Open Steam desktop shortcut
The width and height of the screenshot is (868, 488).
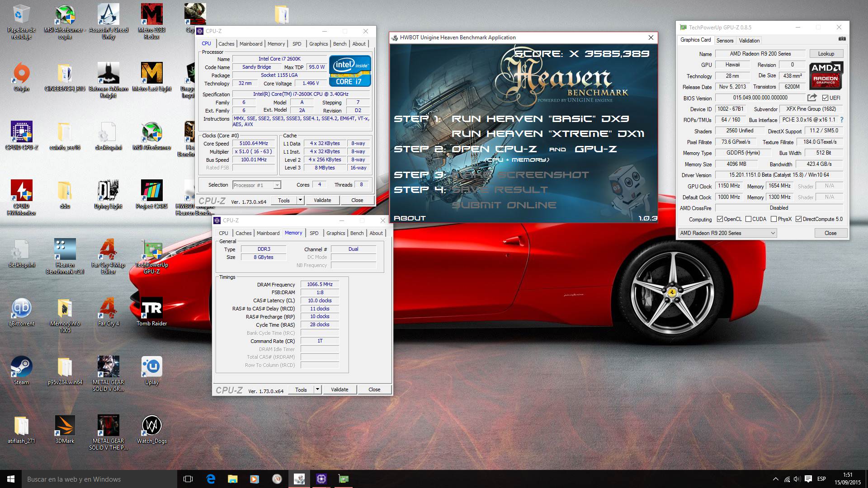tap(21, 371)
